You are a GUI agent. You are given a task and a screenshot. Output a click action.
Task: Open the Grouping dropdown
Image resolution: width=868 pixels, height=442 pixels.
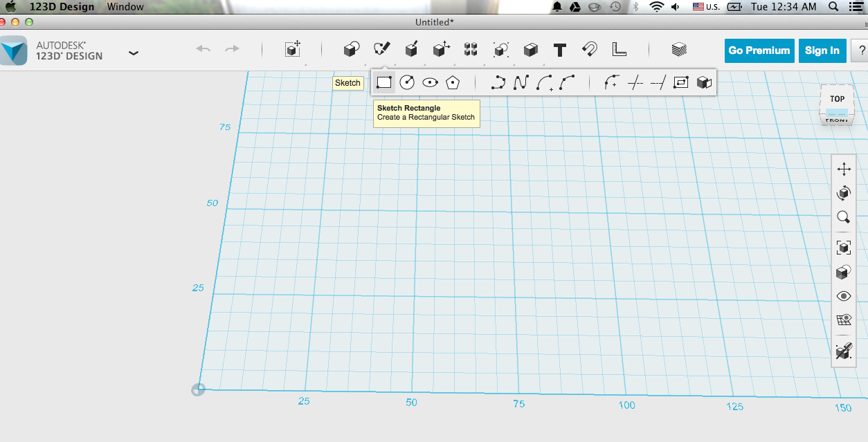[500, 50]
